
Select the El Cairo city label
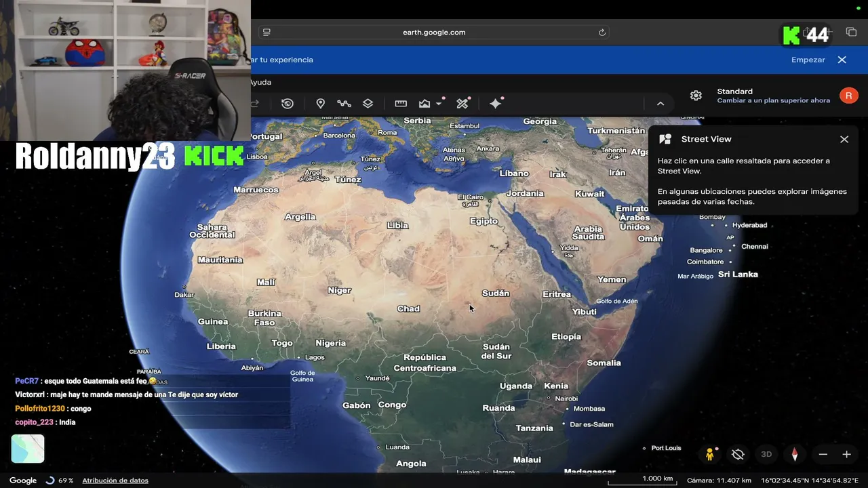[x=471, y=197]
